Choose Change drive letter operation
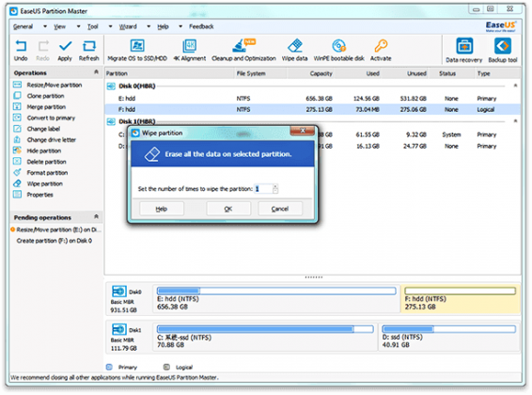 pyautogui.click(x=44, y=140)
